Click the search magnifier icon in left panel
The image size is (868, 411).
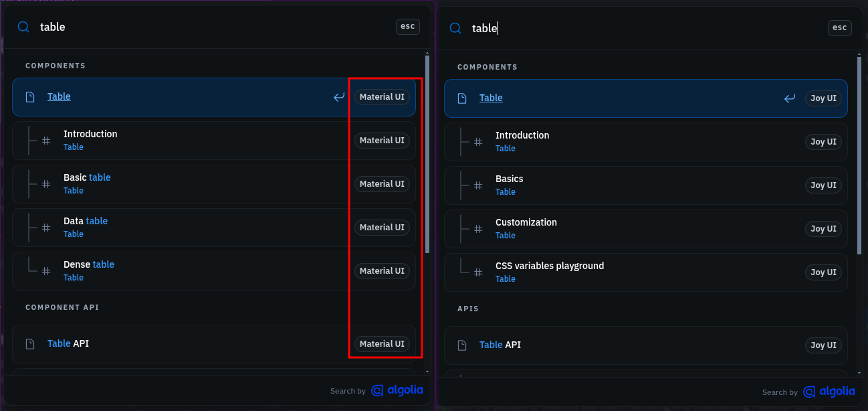pyautogui.click(x=23, y=27)
